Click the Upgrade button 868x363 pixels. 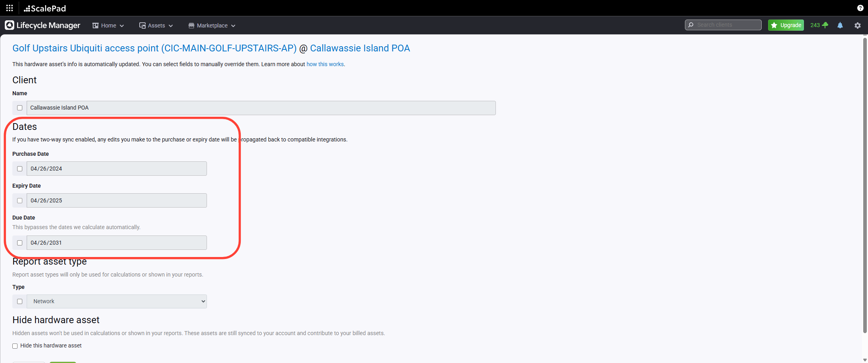786,25
